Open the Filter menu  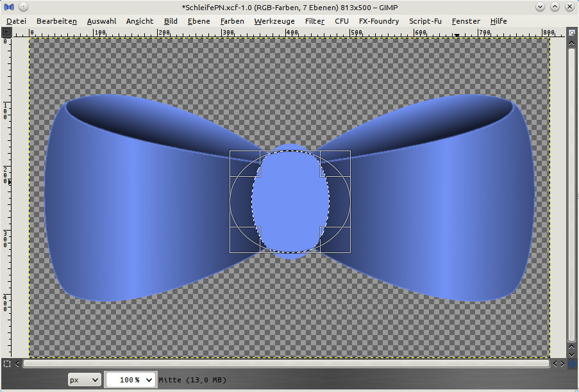point(314,21)
